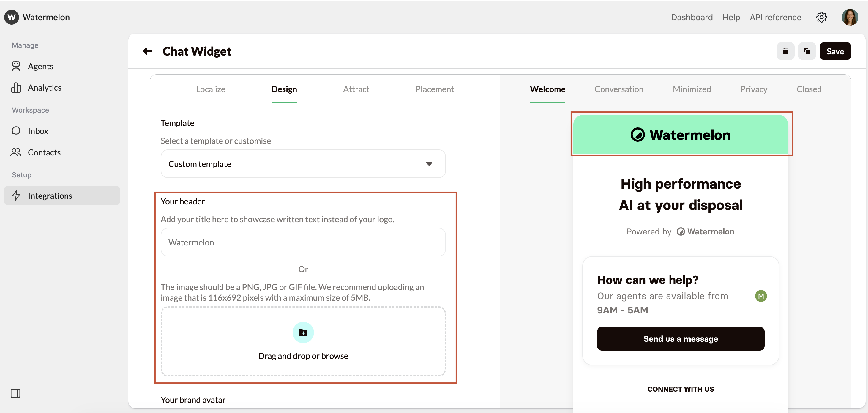The image size is (868, 413).
Task: Open the API reference link
Action: click(775, 17)
